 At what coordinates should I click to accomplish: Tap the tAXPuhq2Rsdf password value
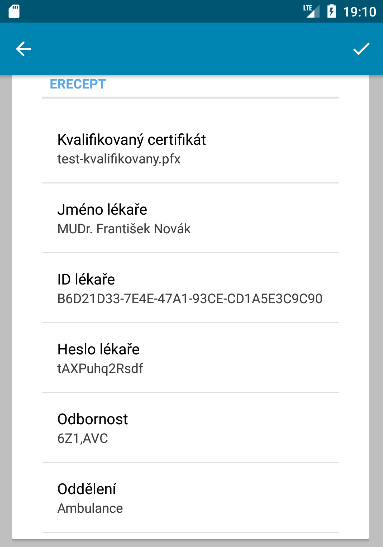100,369
